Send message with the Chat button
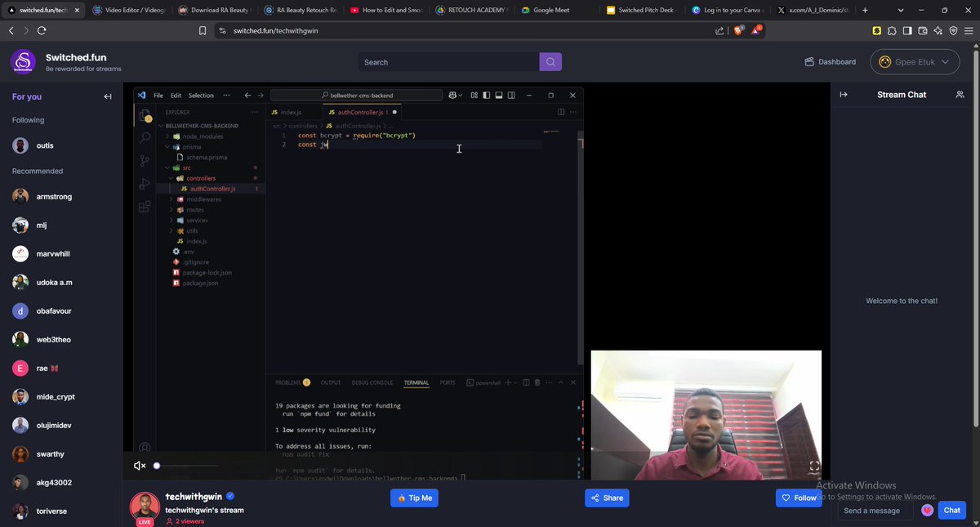 tap(952, 510)
